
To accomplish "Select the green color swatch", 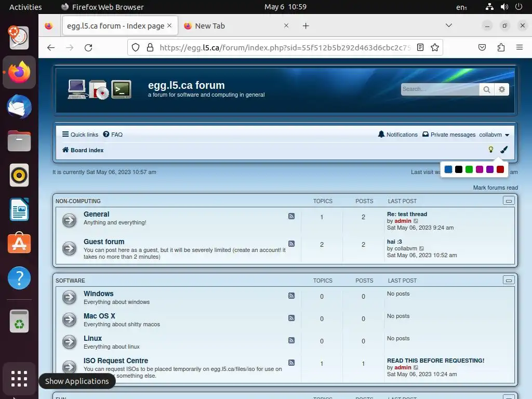I will pyautogui.click(x=469, y=169).
